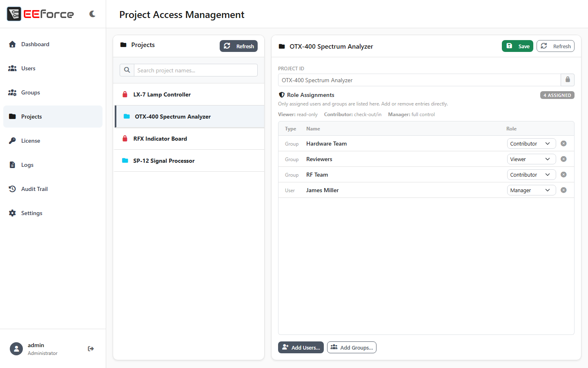The height and width of the screenshot is (368, 588).
Task: Refresh the OTX-400 project details
Action: tap(555, 46)
